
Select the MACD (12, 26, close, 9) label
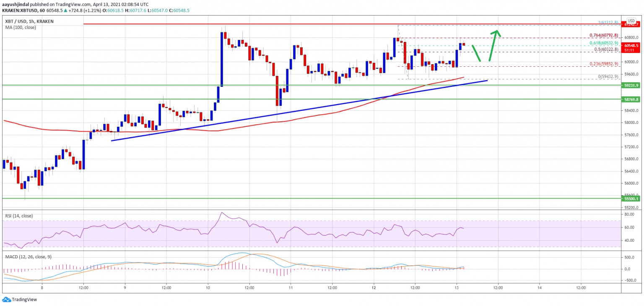click(28, 256)
